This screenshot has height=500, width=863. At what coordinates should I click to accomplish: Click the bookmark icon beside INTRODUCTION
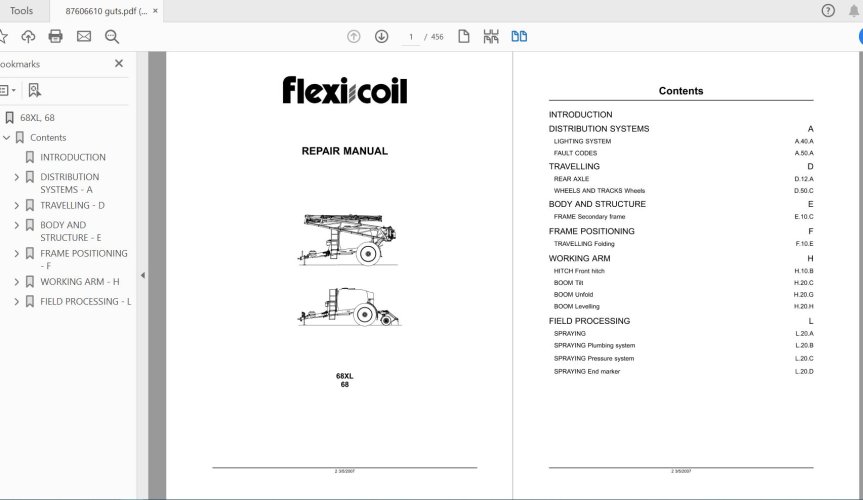[30, 157]
